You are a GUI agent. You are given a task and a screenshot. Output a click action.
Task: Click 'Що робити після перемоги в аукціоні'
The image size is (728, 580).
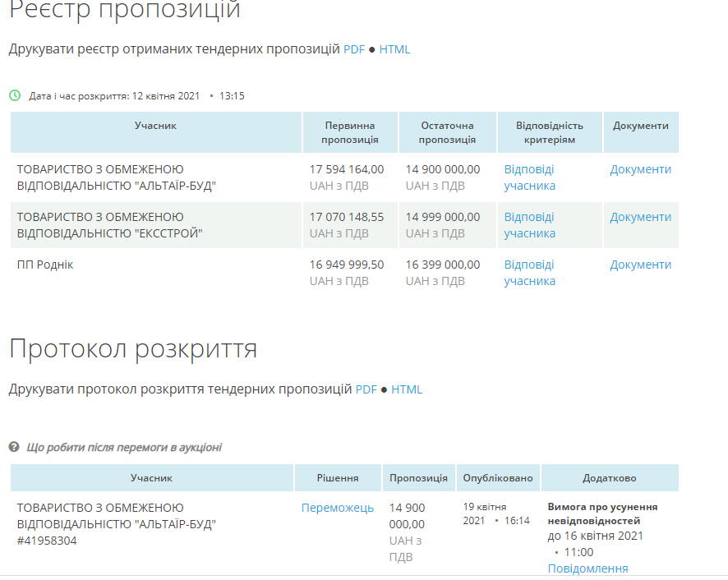click(x=124, y=448)
